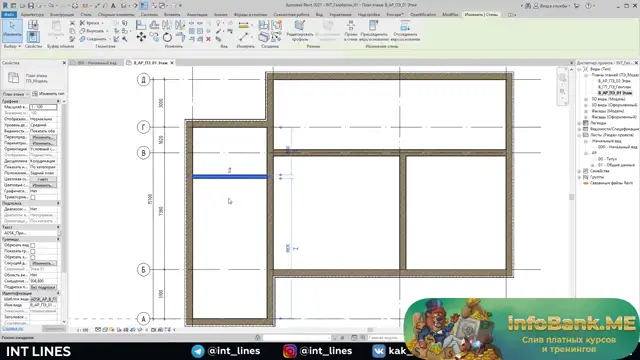Open the План этажа type dropdown
This screenshot has width=640, height=360.
pyautogui.click(x=16, y=94)
